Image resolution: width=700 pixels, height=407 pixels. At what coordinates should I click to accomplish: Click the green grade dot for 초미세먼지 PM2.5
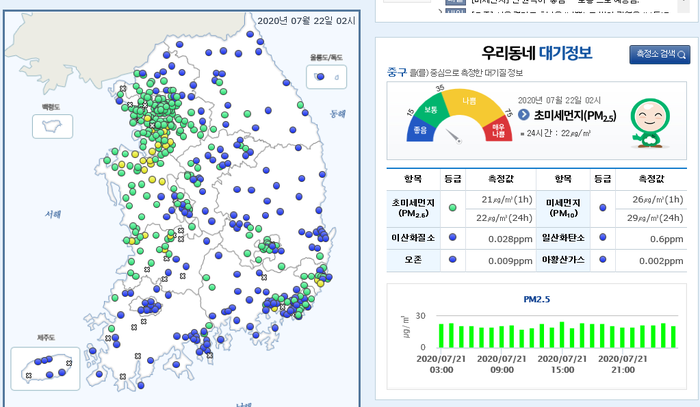pyautogui.click(x=453, y=208)
